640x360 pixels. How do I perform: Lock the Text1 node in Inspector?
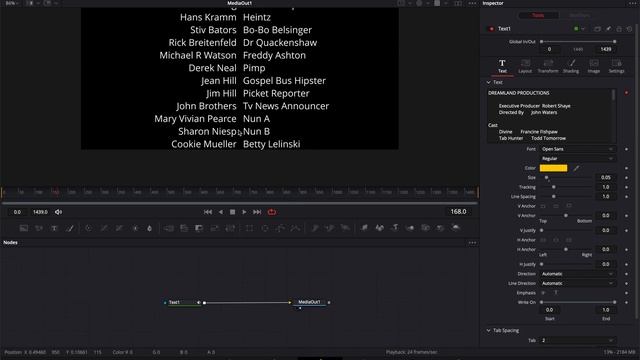[619, 29]
